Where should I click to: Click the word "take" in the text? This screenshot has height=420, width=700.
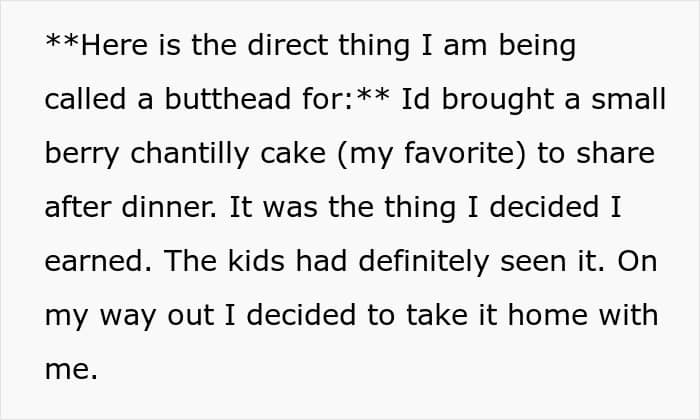[437, 315]
